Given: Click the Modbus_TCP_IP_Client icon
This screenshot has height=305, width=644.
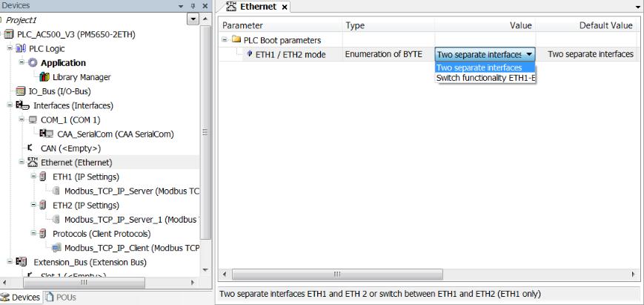Looking at the screenshot, I should tap(56, 248).
